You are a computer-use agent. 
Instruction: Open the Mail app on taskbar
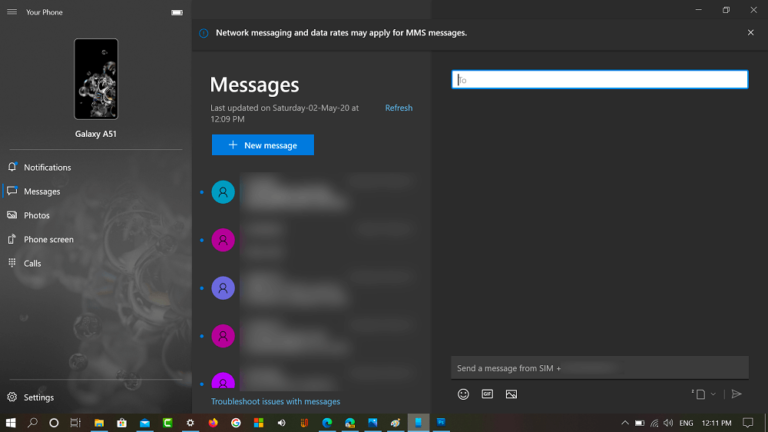pyautogui.click(x=144, y=423)
